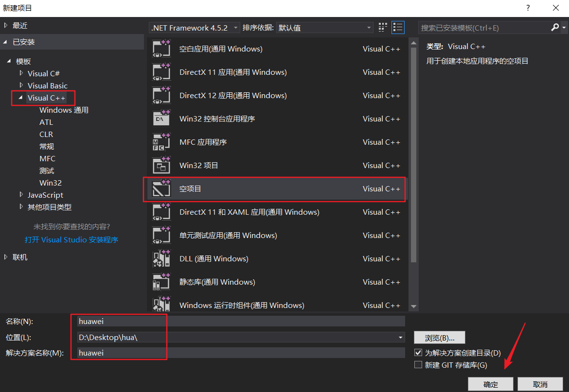569x392 pixels.
Task: Select the Win32 项目 name text
Action: pos(199,165)
